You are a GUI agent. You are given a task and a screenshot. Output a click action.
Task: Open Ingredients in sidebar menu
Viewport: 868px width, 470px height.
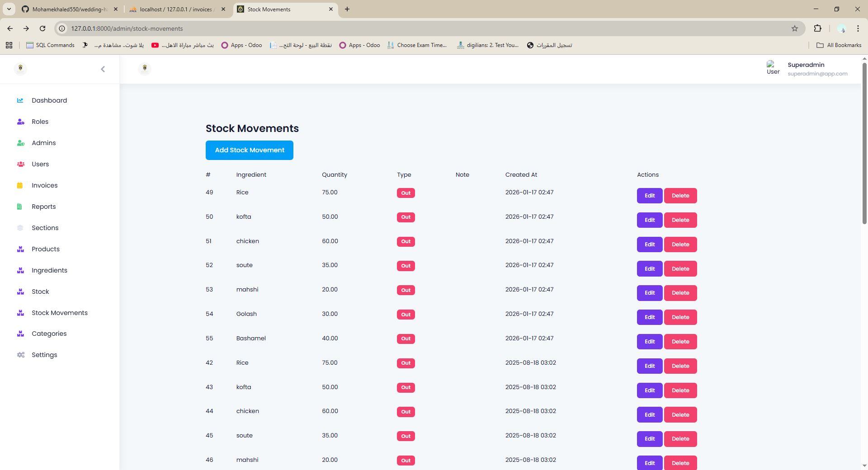click(49, 270)
